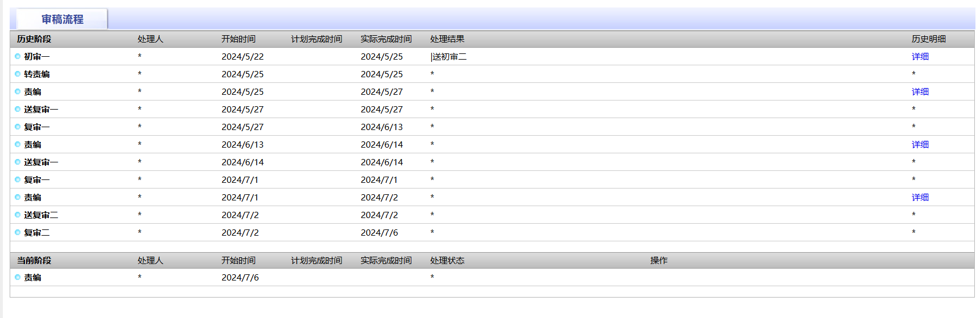Click the 当前阶段 section header
This screenshot has height=318, width=980.
click(x=34, y=261)
